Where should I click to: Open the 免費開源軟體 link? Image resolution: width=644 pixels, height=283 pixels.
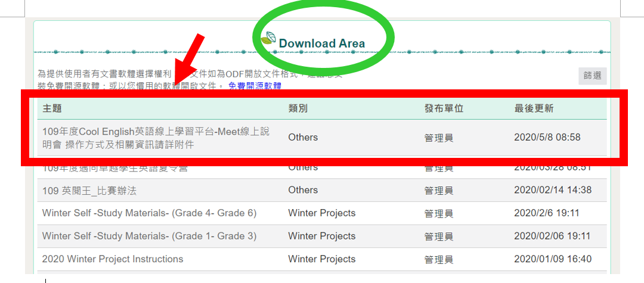(255, 86)
